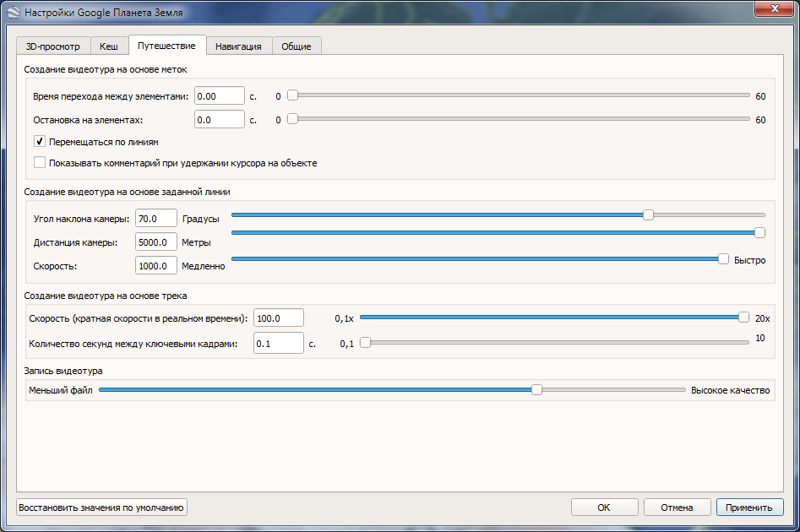This screenshot has height=532, width=800.
Task: Click the Метры unit label
Action: point(196,243)
